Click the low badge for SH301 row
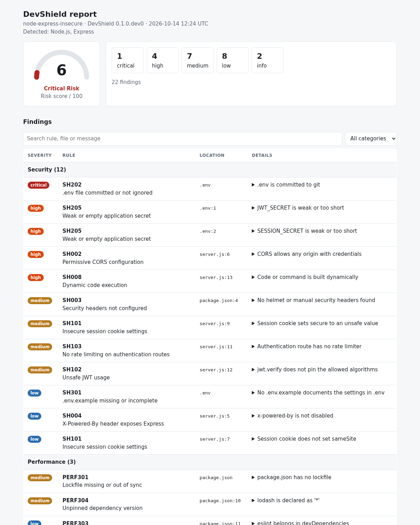This screenshot has width=420, height=525. tap(34, 393)
